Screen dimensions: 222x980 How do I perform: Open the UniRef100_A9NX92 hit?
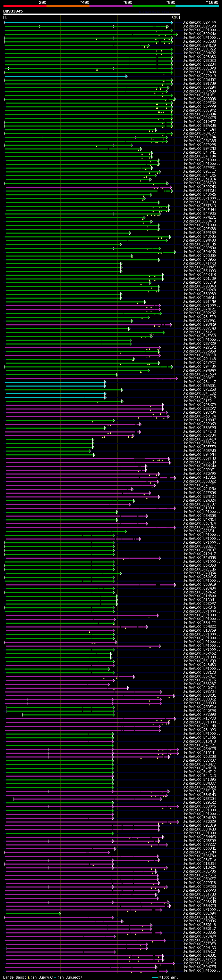tap(199, 53)
